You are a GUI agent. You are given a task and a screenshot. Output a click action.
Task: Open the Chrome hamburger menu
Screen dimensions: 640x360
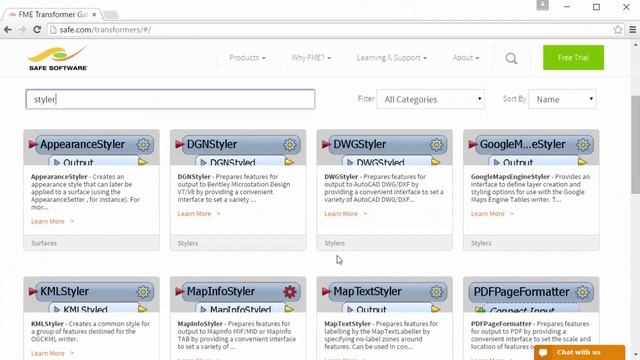click(x=632, y=30)
